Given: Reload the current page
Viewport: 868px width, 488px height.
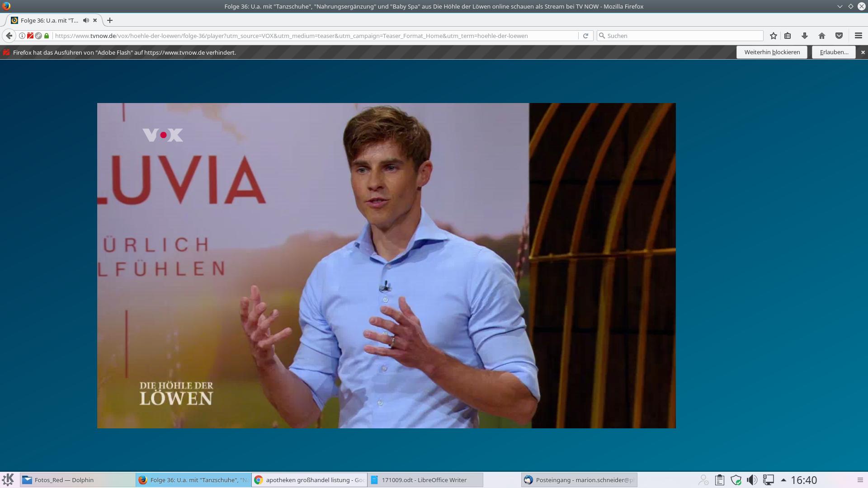Looking at the screenshot, I should click(585, 36).
